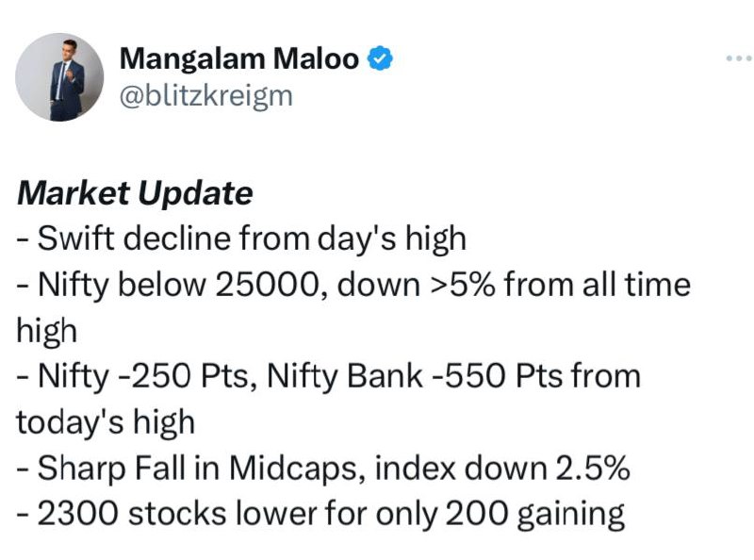Select the "200 gaining" text
The height and width of the screenshot is (560, 754).
click(534, 514)
